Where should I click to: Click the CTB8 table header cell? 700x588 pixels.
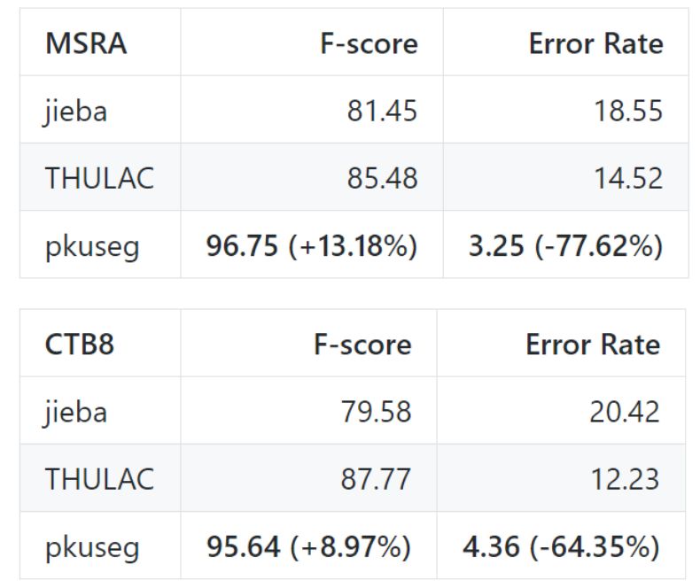click(x=80, y=344)
